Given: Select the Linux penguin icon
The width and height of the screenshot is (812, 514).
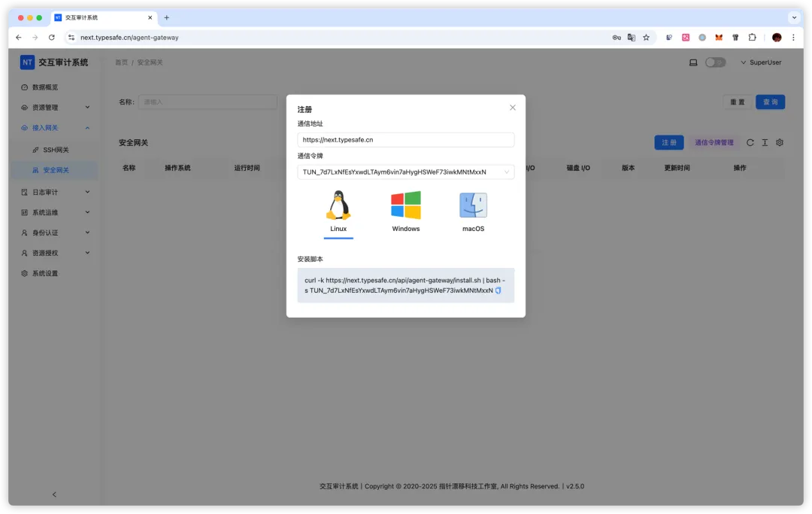Looking at the screenshot, I should tap(338, 205).
